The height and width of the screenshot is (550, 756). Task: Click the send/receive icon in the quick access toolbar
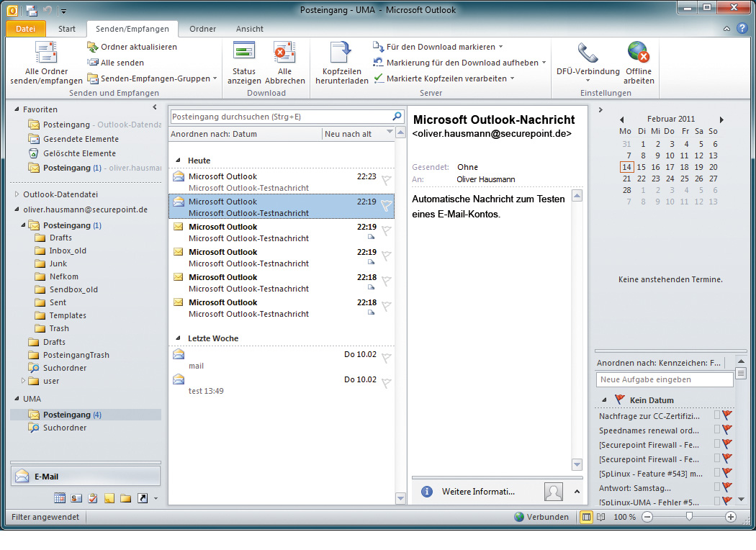[32, 10]
